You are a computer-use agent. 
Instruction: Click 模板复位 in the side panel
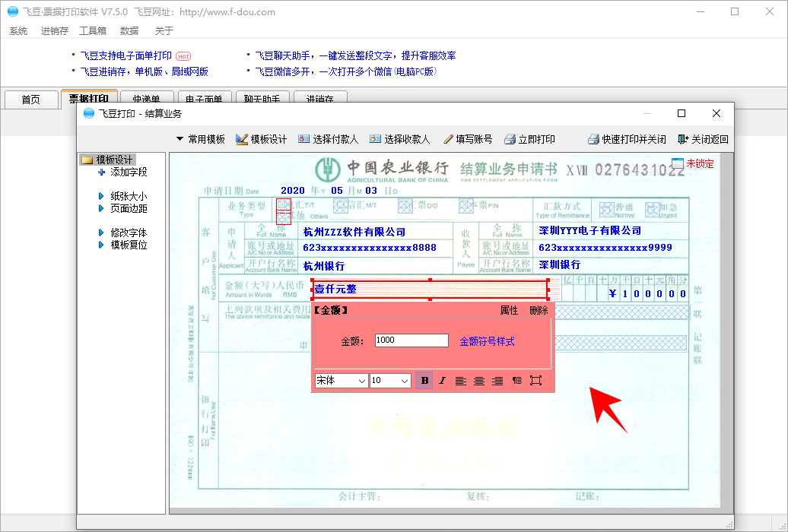click(x=122, y=245)
